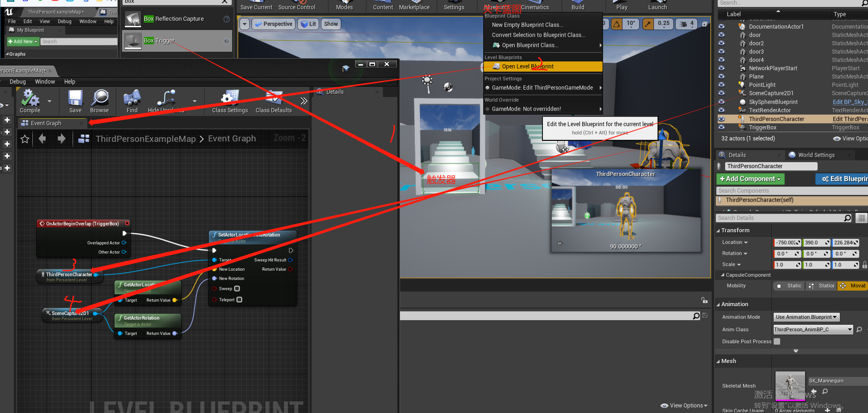The image size is (868, 413).
Task: Enable the Teleport checkbox on the node
Action: pyautogui.click(x=240, y=300)
